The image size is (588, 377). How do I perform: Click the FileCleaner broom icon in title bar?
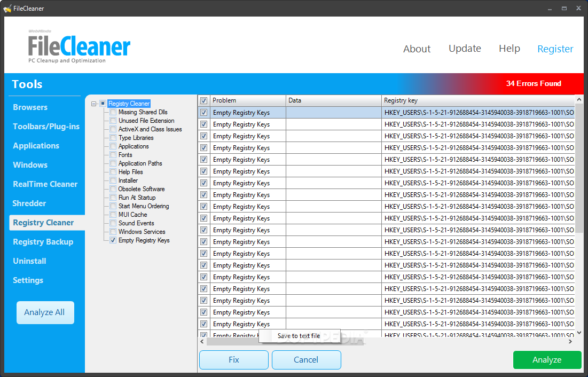click(7, 8)
